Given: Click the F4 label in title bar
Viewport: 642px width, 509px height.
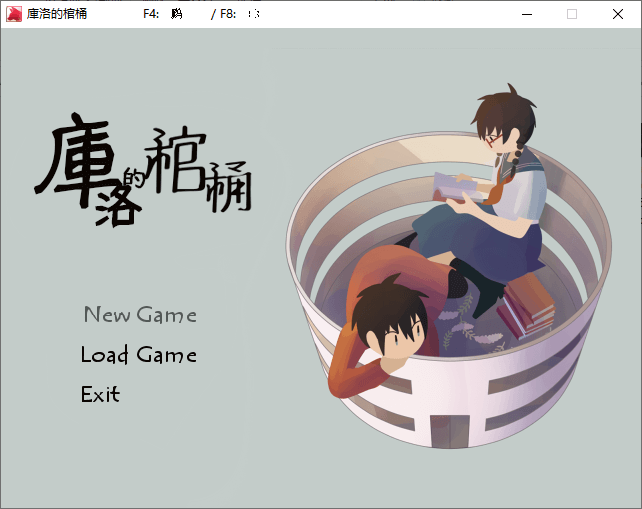Looking at the screenshot, I should [151, 14].
